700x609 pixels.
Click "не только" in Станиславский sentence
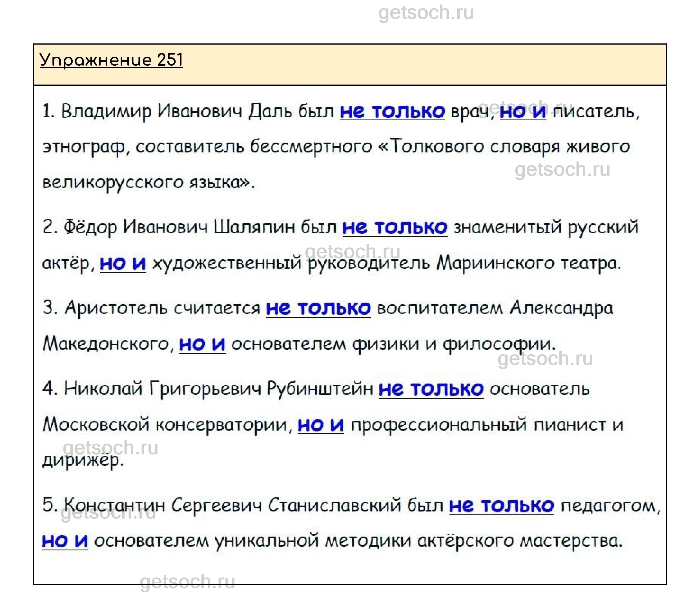coord(502,505)
